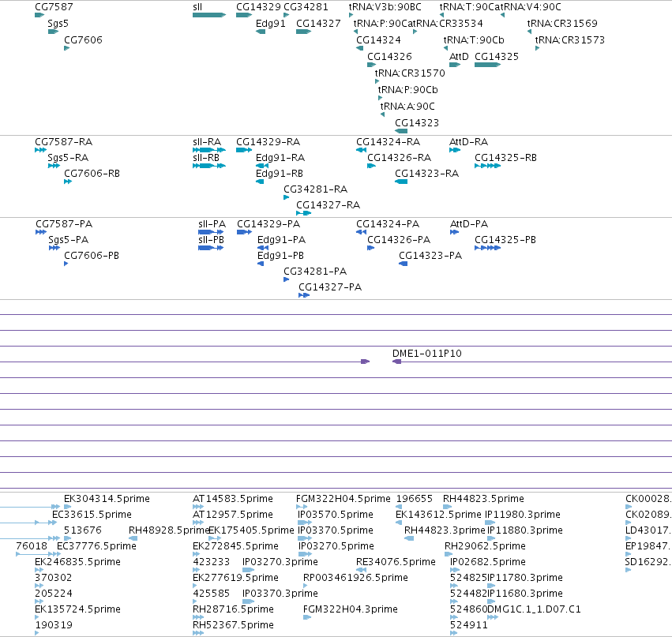Click the RP003461926.5prime EST label
The image size is (672, 637).
(x=355, y=578)
